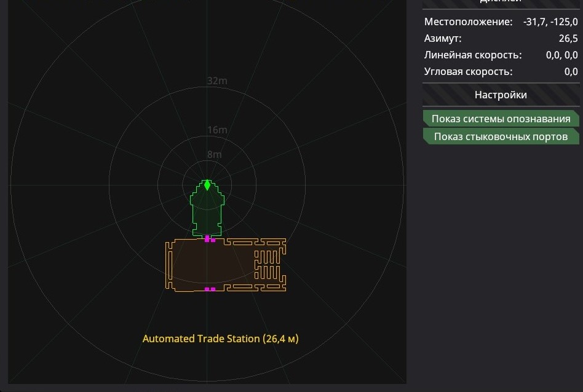
Task: Click the "Местоположение" coordinates value
Action: [550, 22]
